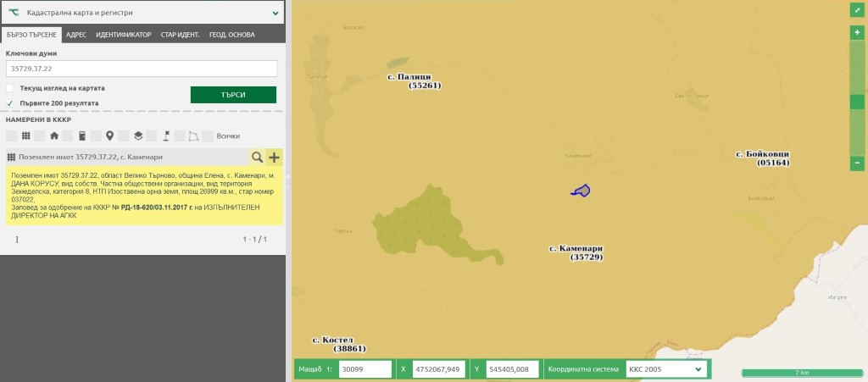The image size is (868, 382).
Task: Tick the 'Всички' filter checkbox
Action: point(209,136)
